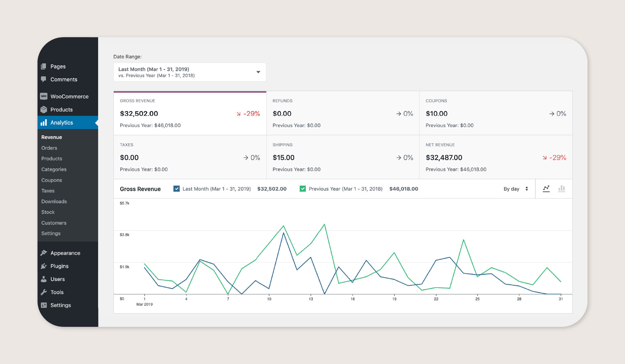This screenshot has width=625, height=364.
Task: Click the line chart view icon
Action: pyautogui.click(x=546, y=188)
